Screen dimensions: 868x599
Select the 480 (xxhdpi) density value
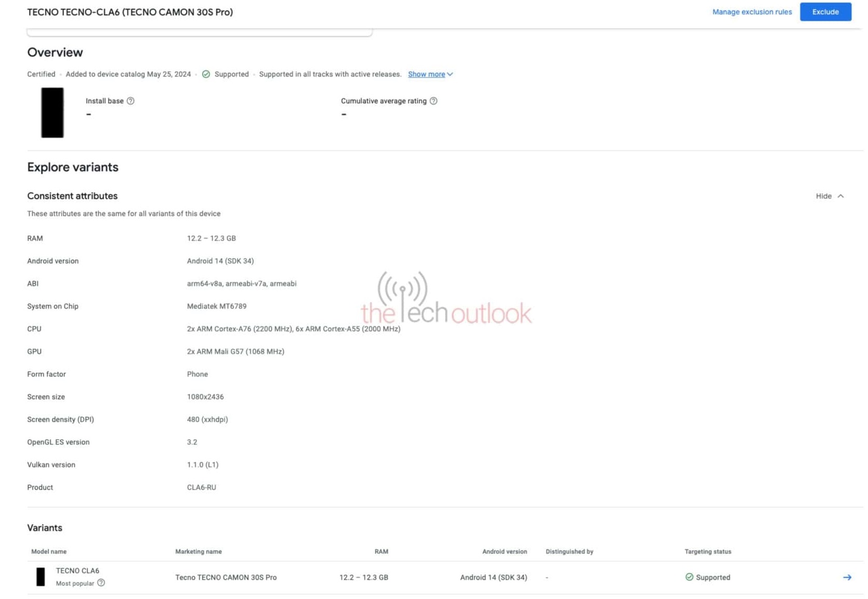(x=207, y=420)
